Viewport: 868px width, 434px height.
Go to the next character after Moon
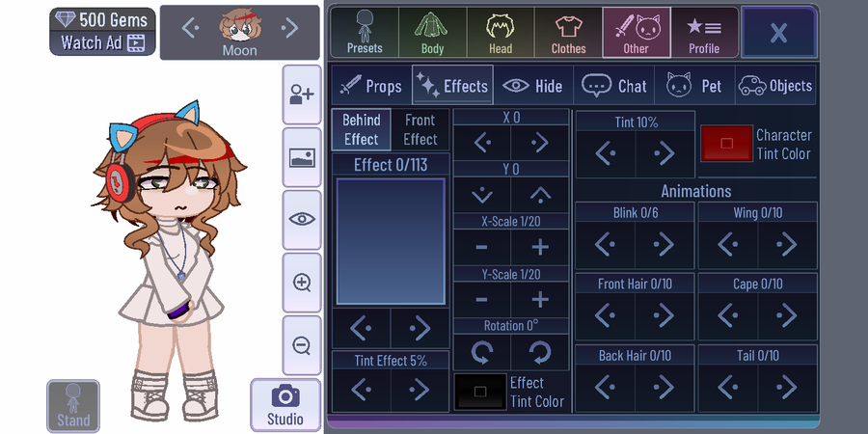pos(289,28)
